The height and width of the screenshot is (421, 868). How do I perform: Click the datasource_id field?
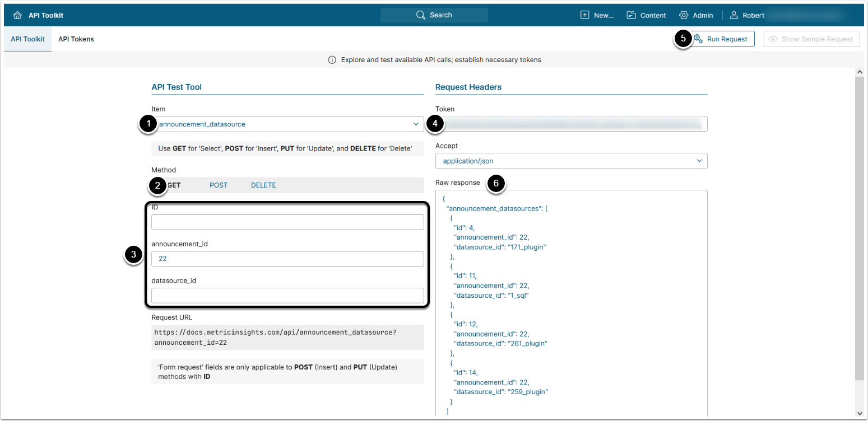287,296
